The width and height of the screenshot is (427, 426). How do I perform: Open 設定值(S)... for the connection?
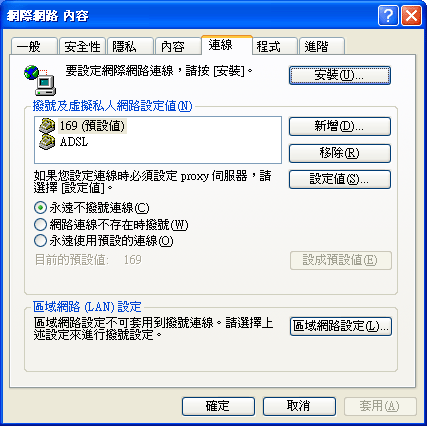[x=340, y=179]
